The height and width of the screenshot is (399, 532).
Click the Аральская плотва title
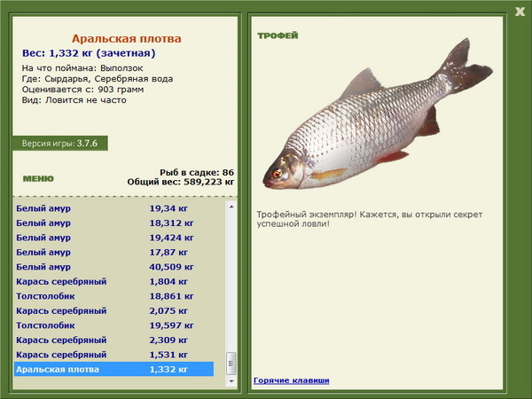click(126, 39)
